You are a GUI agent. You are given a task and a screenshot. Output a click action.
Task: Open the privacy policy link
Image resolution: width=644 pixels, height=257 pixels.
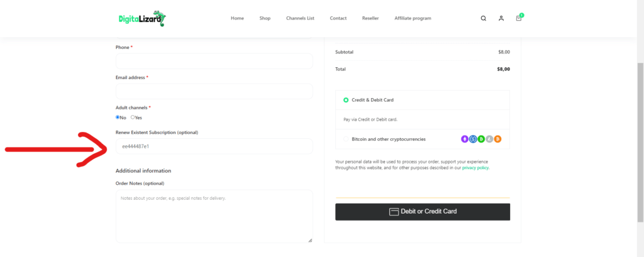[x=475, y=168]
